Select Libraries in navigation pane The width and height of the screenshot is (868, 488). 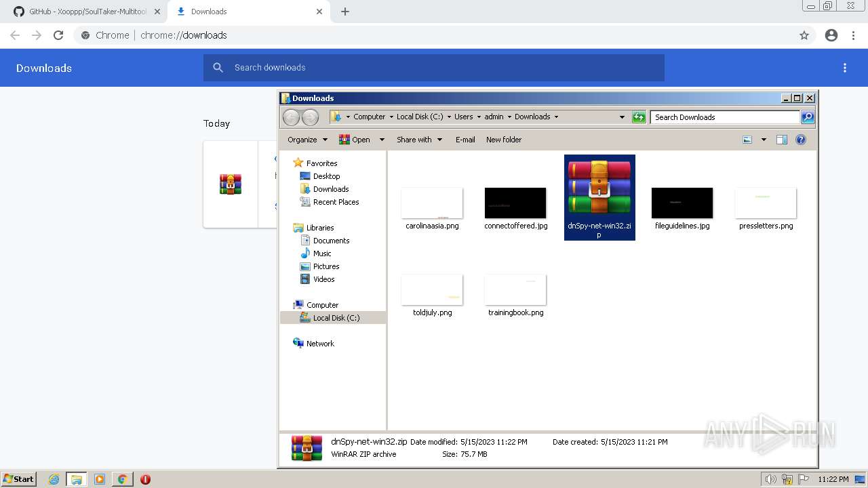(x=320, y=228)
